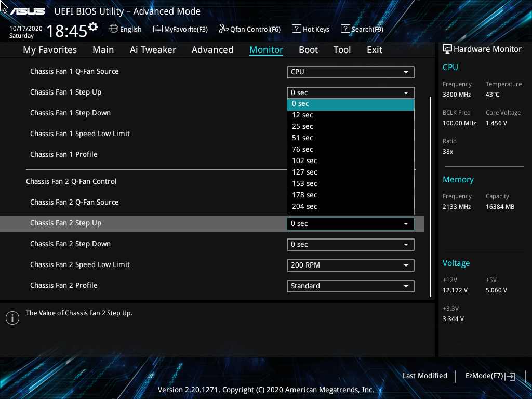
Task: Click the Qfan Control fan icon
Action: point(223,29)
